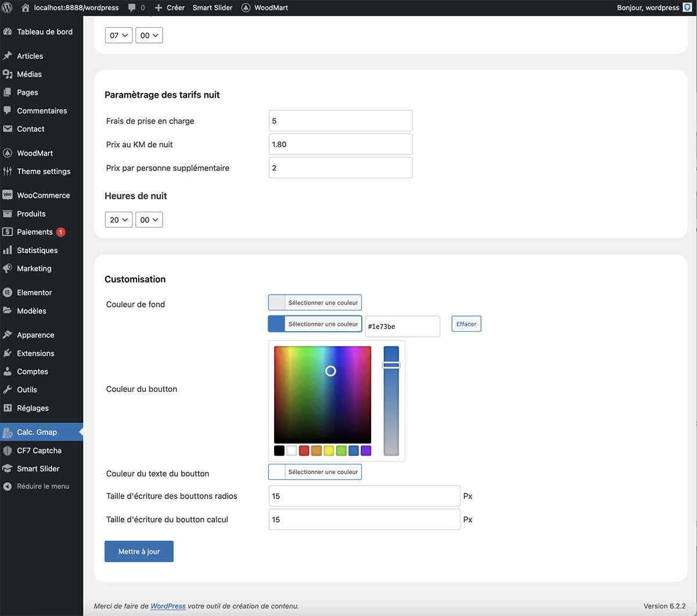Select the black color swatch
The image size is (697, 616).
coord(279,450)
